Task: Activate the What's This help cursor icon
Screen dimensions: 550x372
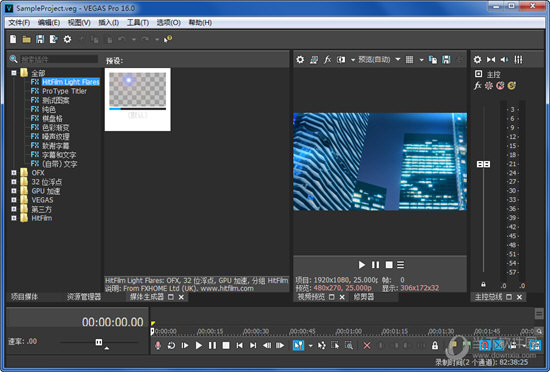Action: (168, 39)
